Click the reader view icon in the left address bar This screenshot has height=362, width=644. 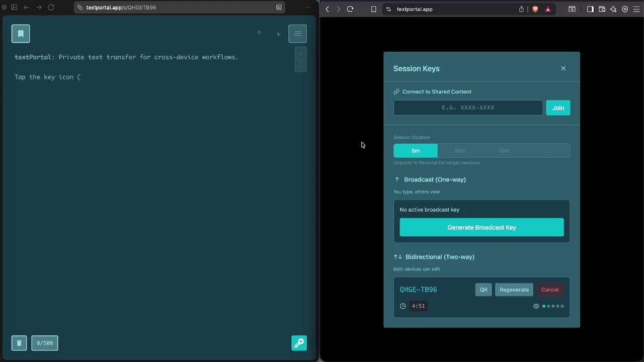[x=279, y=8]
